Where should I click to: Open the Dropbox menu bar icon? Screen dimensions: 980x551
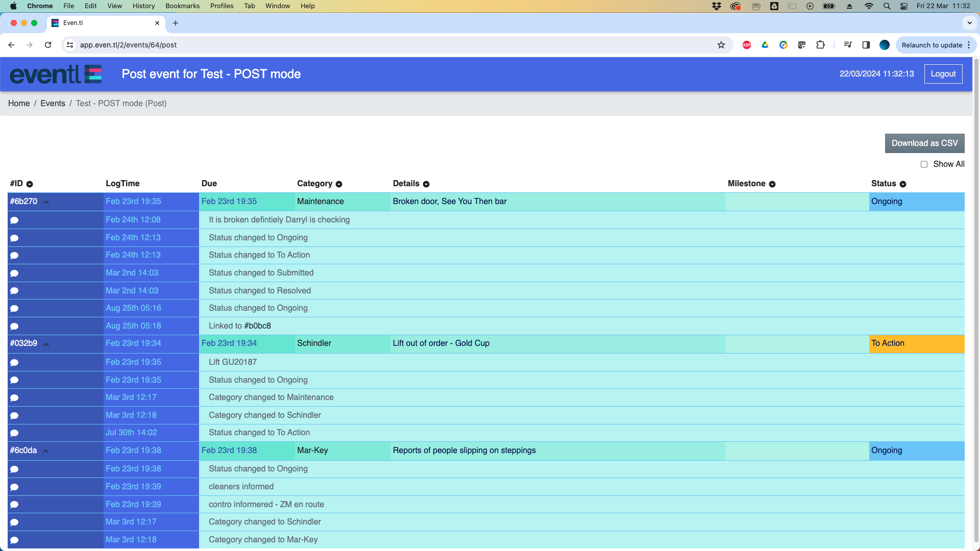(717, 6)
